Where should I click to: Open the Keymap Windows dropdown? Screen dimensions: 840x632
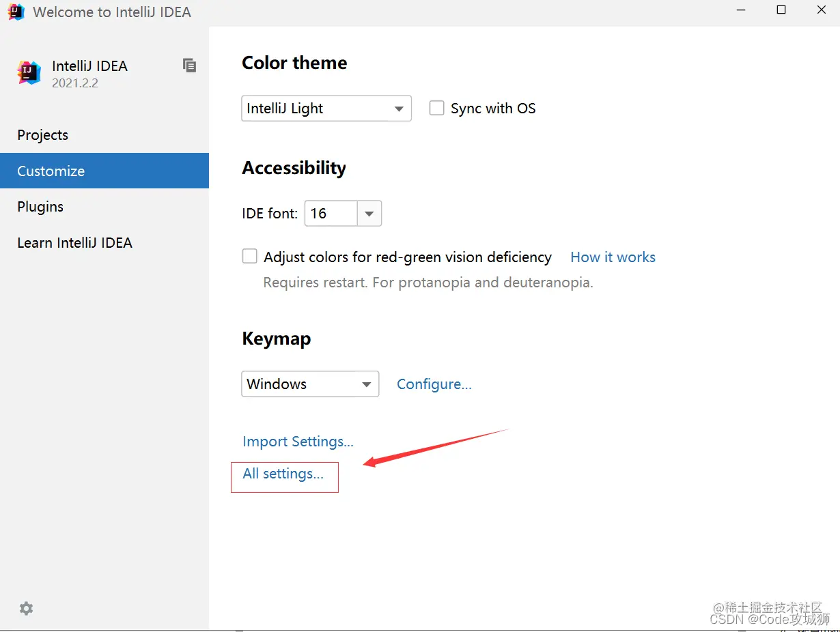(310, 384)
